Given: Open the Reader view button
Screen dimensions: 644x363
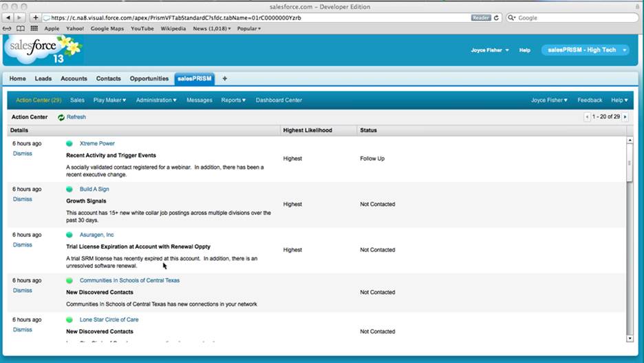Looking at the screenshot, I should coord(481,18).
